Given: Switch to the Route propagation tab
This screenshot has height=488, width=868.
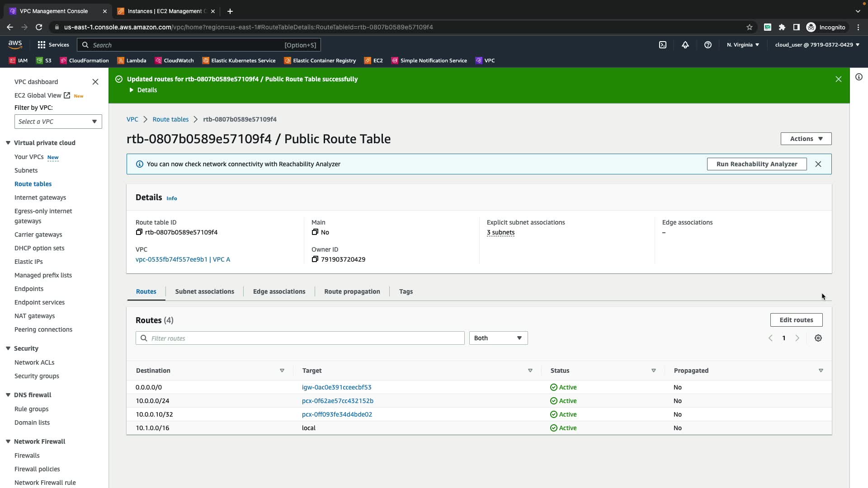Looking at the screenshot, I should pos(352,291).
